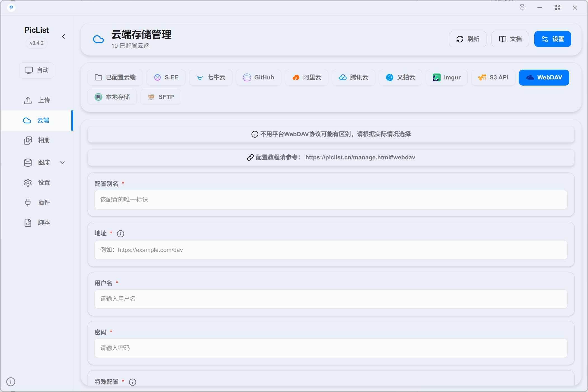The image size is (588, 392).
Task: Click the 10 已配置云端 count text
Action: point(130,46)
